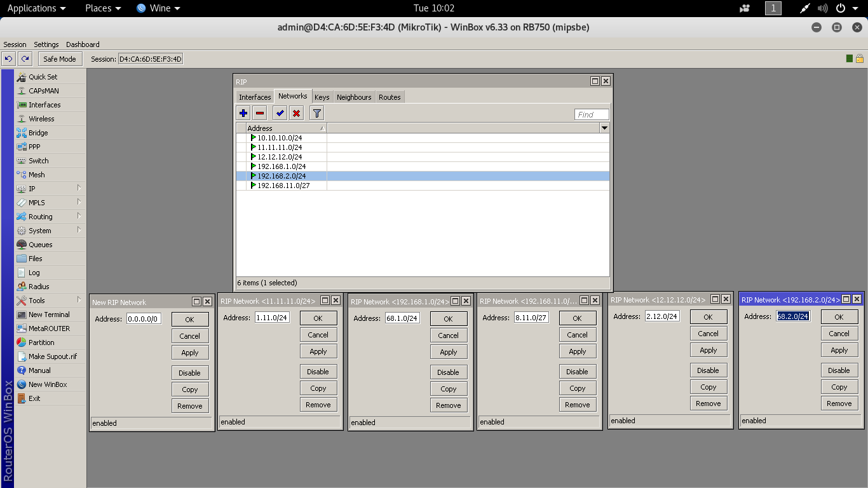This screenshot has height=488, width=868.
Task: Enable Safe Mode
Action: point(60,58)
